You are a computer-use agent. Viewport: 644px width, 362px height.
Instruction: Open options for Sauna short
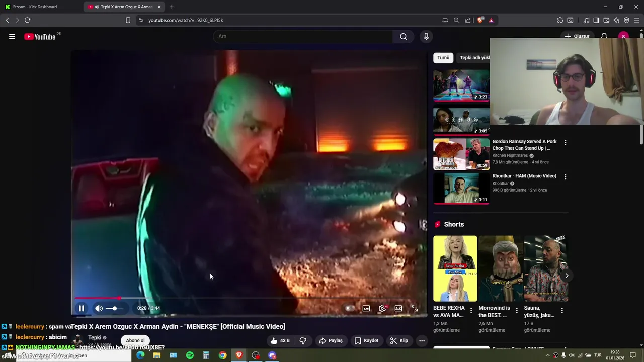(562, 311)
